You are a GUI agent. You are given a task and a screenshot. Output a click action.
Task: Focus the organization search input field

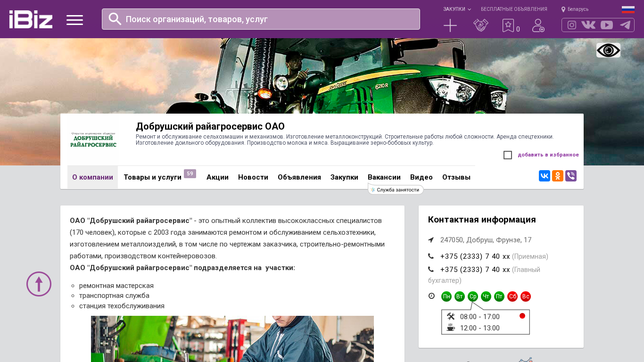[261, 19]
